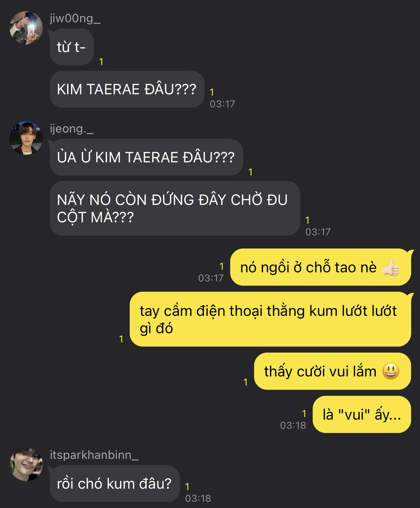Image resolution: width=420 pixels, height=508 pixels.
Task: Select the "KIM TAERAE ĐÂU???" message from jiw00ng_
Action: [x=127, y=89]
